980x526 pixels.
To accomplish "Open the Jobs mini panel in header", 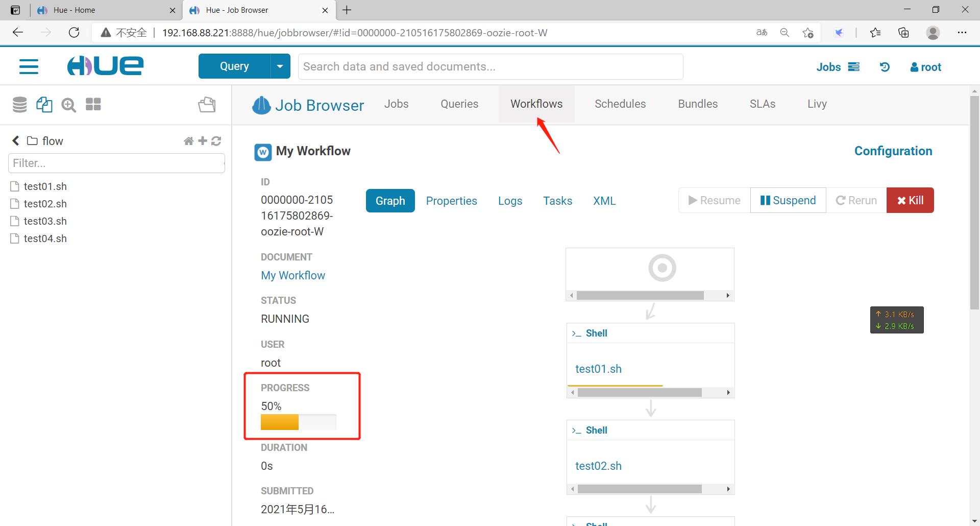I will click(838, 67).
